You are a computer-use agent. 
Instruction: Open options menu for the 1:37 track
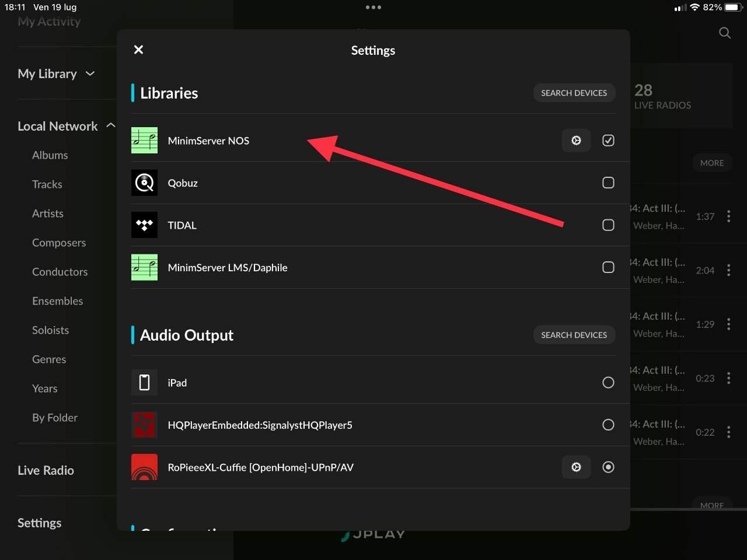coord(728,216)
